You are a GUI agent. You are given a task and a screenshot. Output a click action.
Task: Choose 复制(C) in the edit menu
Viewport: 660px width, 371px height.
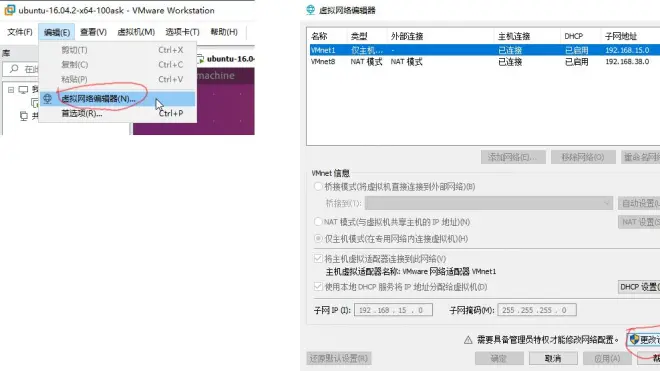coord(118,65)
